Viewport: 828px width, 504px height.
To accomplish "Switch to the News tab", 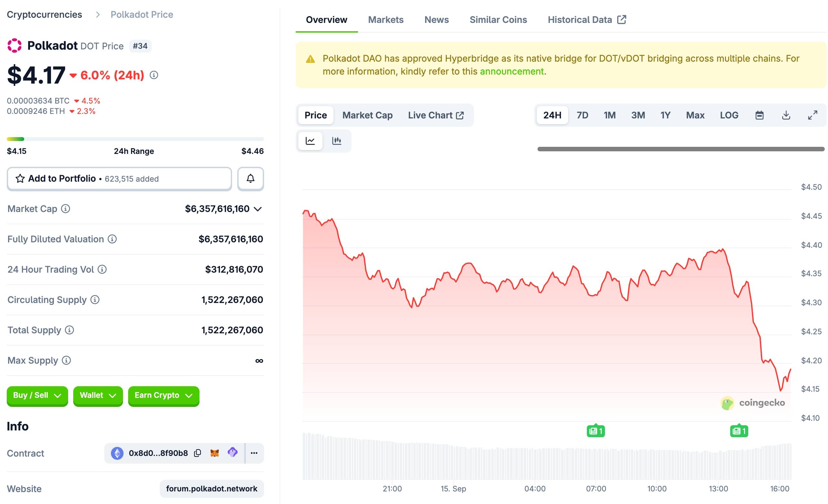I will click(436, 19).
